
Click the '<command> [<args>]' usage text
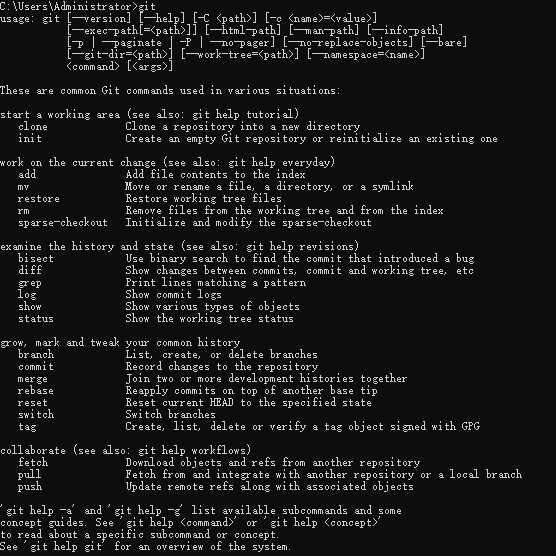point(119,66)
